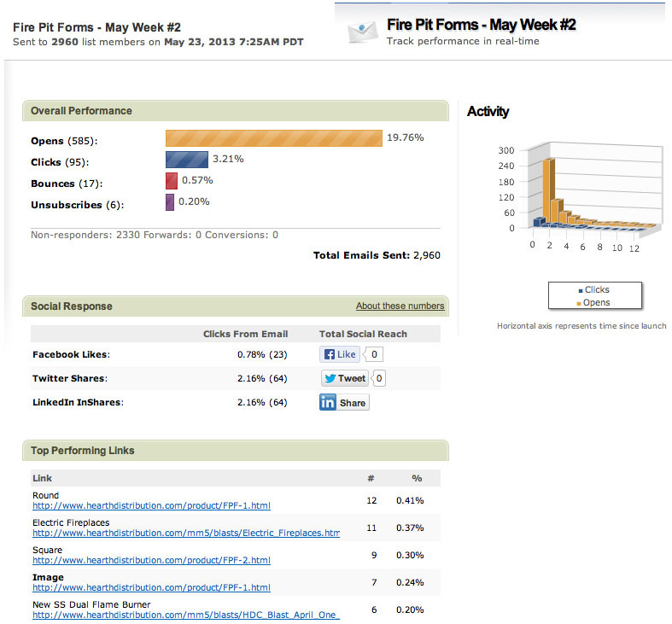Click the Facebook like count bubble
The height and width of the screenshot is (624, 672).
[376, 354]
